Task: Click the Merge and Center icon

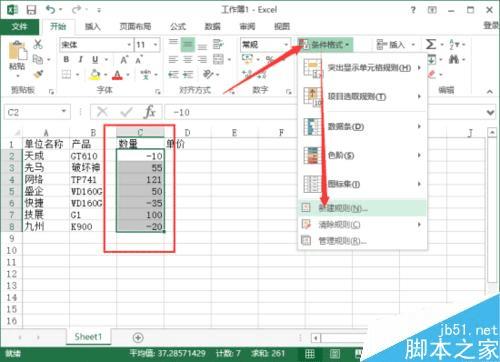Action: tap(218, 59)
